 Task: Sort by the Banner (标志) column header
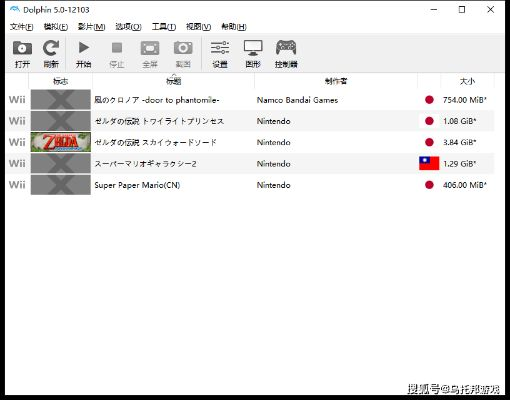coord(60,81)
